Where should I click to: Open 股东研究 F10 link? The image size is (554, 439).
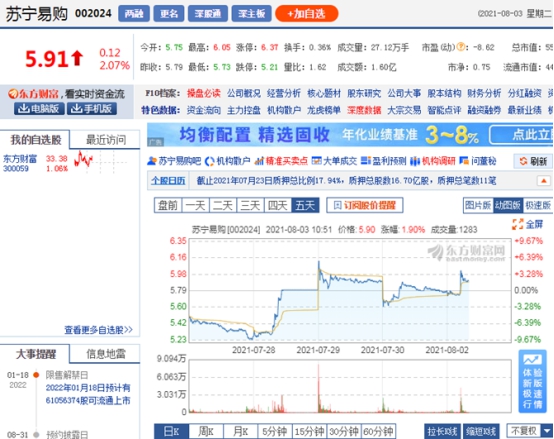point(364,93)
